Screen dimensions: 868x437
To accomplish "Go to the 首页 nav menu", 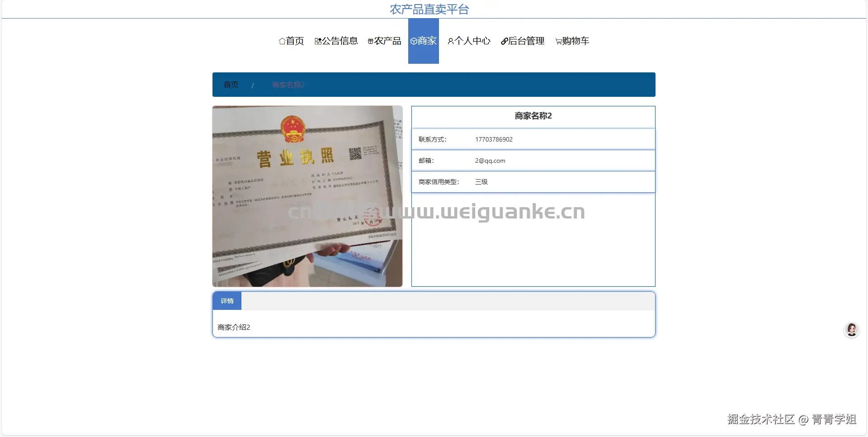I will [x=291, y=41].
